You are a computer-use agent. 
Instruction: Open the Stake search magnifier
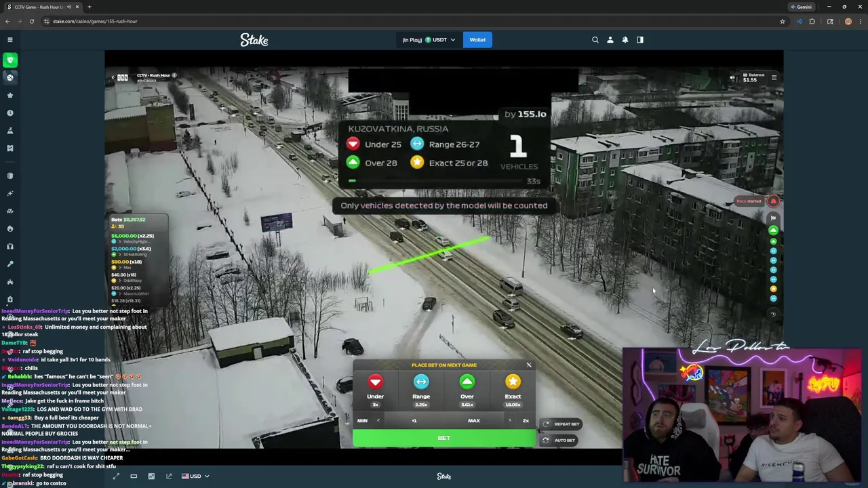[x=595, y=40]
